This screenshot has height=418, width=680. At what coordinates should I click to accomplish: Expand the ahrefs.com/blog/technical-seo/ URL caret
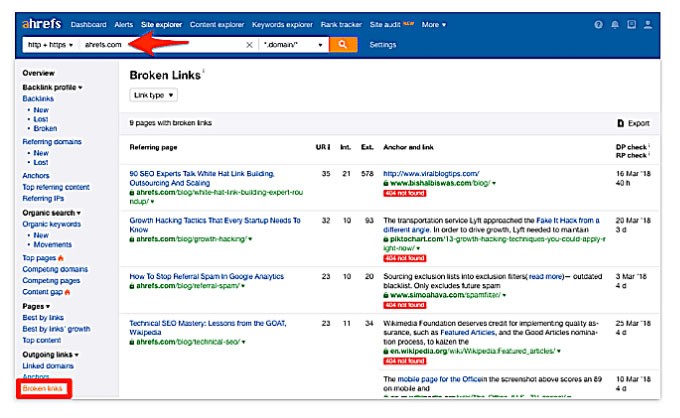pyautogui.click(x=244, y=342)
